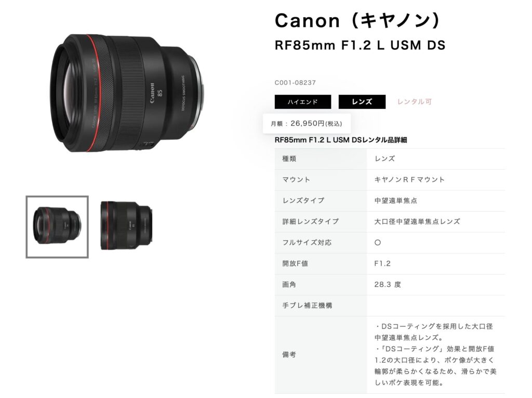Select the second side-view lens thumbnail

pos(126,226)
